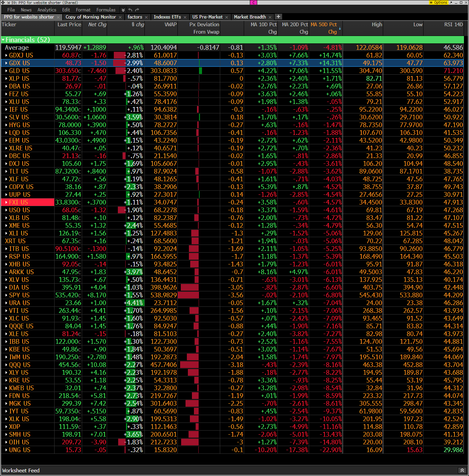Click the redo arrow icon
The image size is (469, 476).
(137, 10)
